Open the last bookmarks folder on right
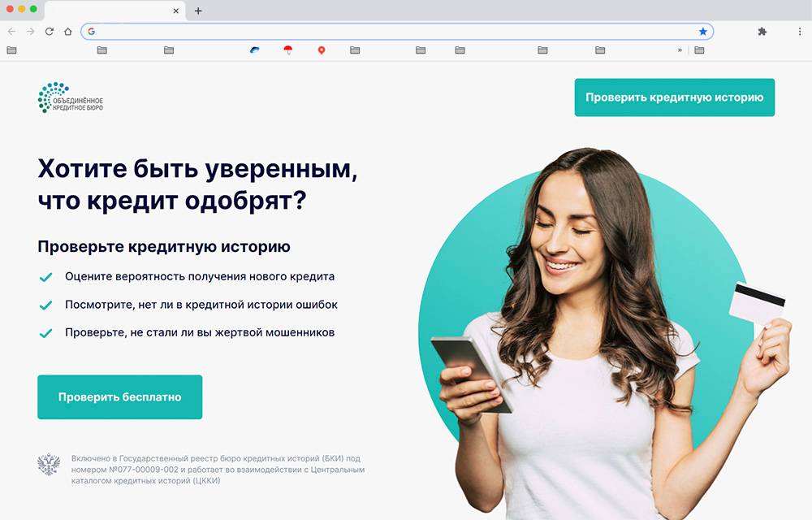The width and height of the screenshot is (812, 520). coord(700,50)
